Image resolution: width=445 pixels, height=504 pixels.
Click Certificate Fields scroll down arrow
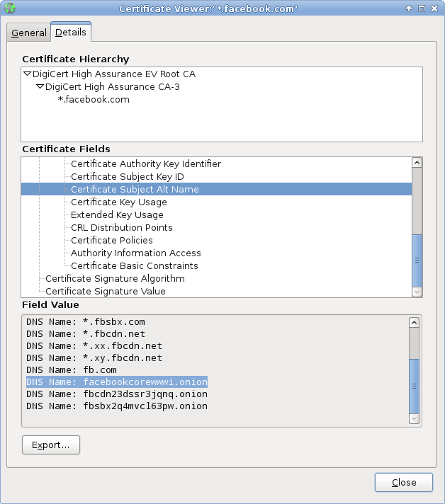tap(417, 292)
